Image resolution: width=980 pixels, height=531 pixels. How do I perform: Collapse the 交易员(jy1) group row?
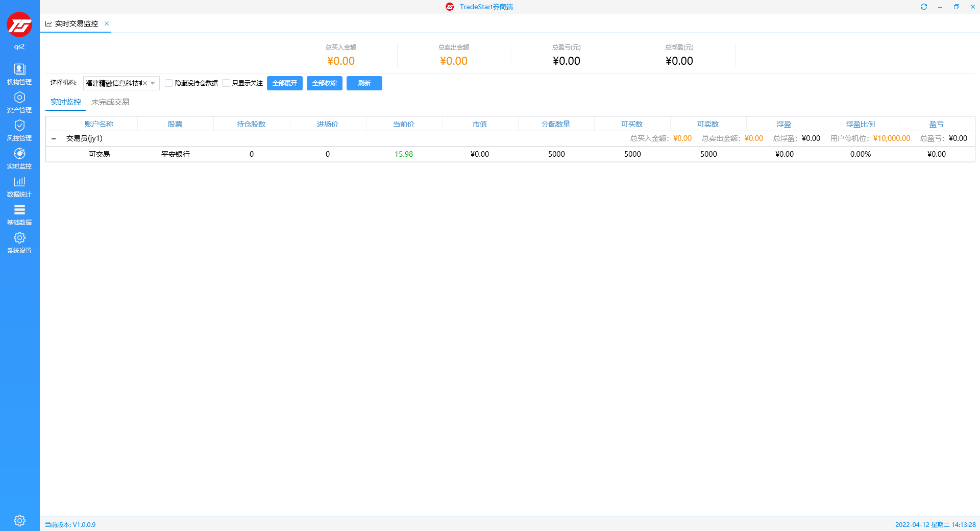coord(54,139)
